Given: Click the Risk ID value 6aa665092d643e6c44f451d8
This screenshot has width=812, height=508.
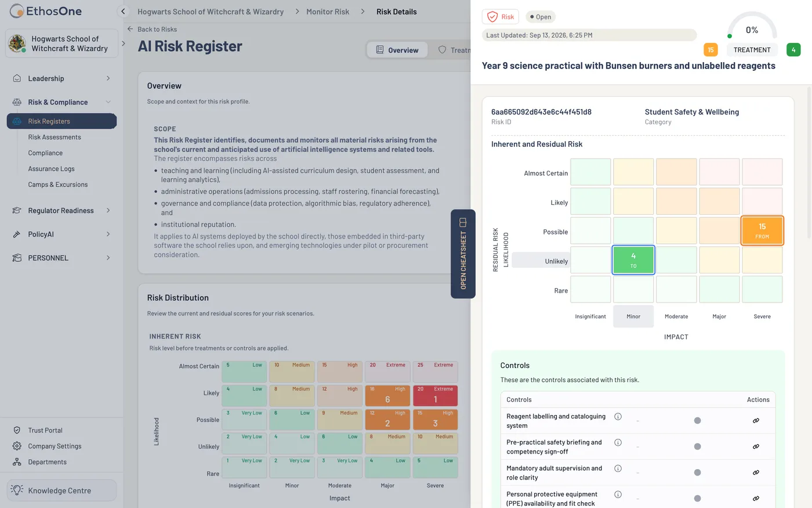Looking at the screenshot, I should coord(541,112).
